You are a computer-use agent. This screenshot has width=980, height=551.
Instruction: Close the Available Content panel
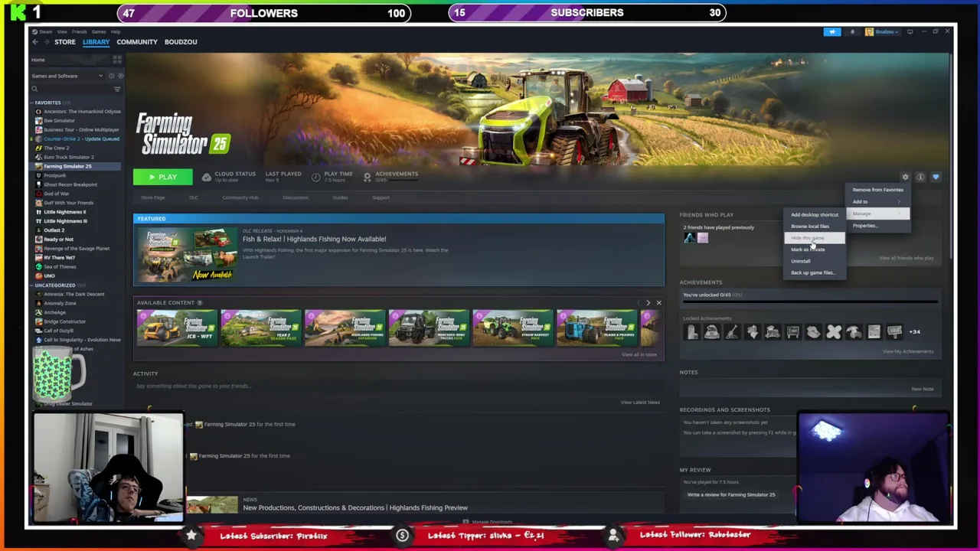click(x=658, y=303)
